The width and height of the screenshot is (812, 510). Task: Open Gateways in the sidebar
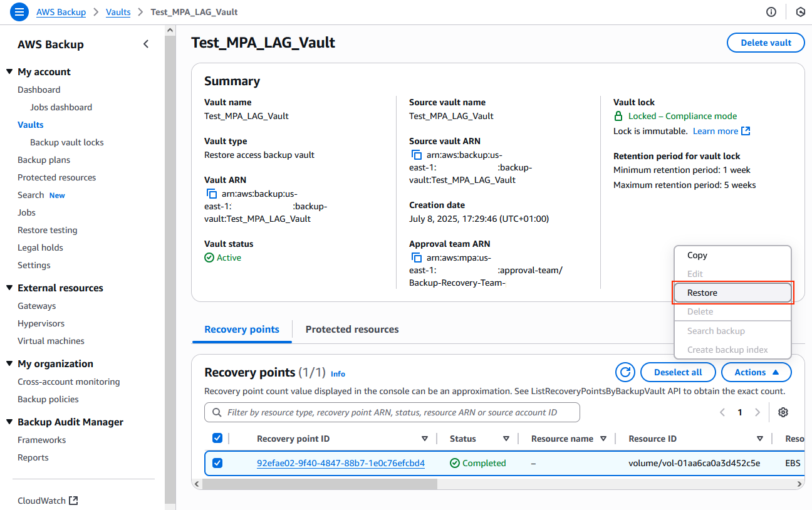pos(37,306)
